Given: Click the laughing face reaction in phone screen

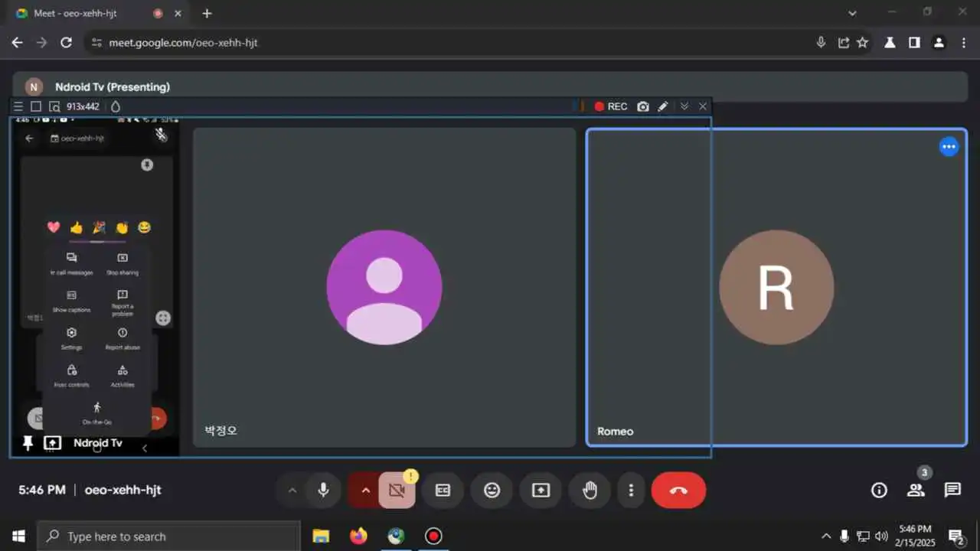Looking at the screenshot, I should click(x=144, y=227).
